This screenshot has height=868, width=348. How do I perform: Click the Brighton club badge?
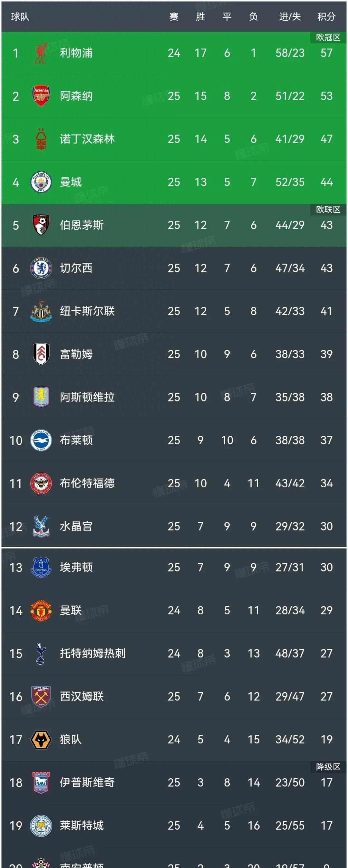[41, 440]
